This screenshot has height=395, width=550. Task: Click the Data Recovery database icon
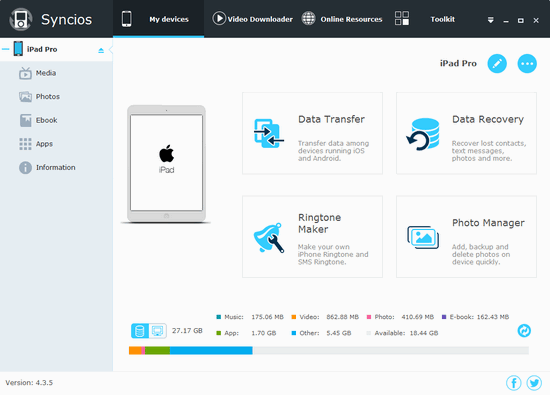coord(423,134)
